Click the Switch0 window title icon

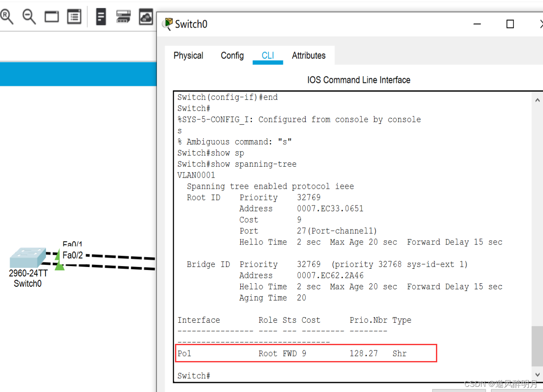click(x=167, y=24)
